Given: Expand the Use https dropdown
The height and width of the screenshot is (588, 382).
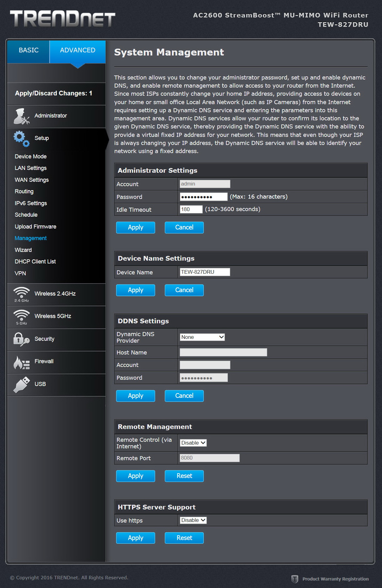Looking at the screenshot, I should pos(193,520).
